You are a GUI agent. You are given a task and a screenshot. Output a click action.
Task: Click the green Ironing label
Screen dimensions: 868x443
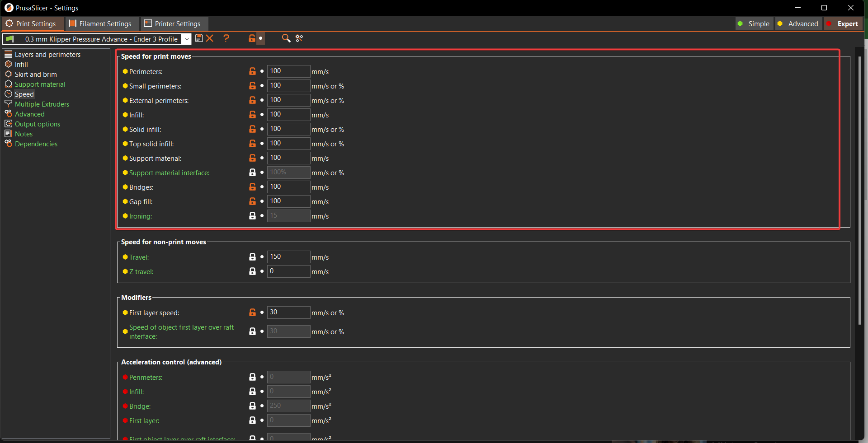[x=141, y=216]
